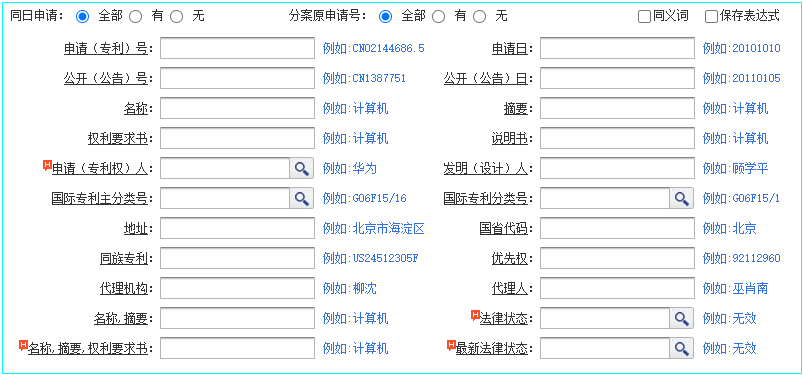The image size is (803, 375).
Task: Click the 发明(设计)人 input field
Action: pyautogui.click(x=617, y=168)
